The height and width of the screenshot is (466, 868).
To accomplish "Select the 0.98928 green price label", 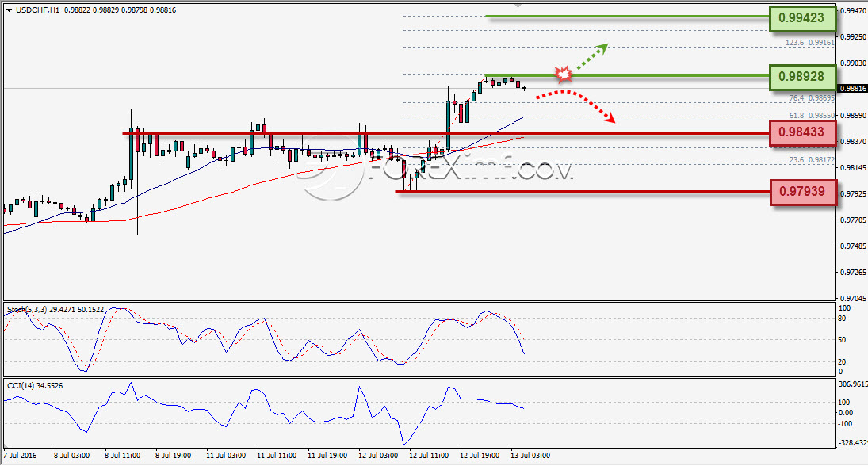I will click(x=802, y=76).
